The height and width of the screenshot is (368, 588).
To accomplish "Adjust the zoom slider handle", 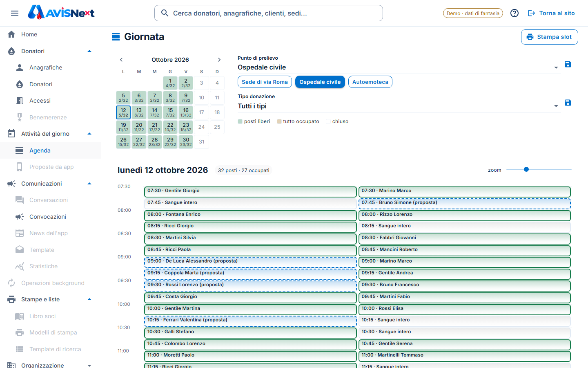I will (x=526, y=169).
